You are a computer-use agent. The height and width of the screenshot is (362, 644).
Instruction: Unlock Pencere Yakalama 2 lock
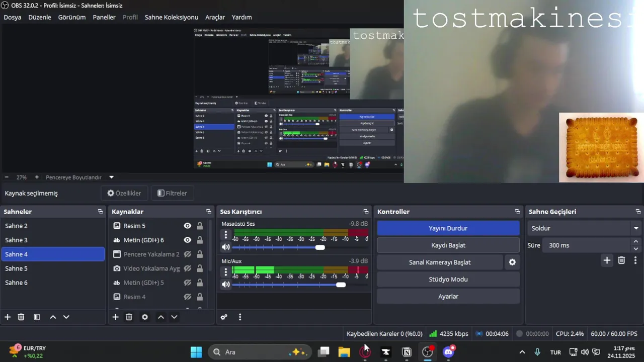(x=200, y=254)
